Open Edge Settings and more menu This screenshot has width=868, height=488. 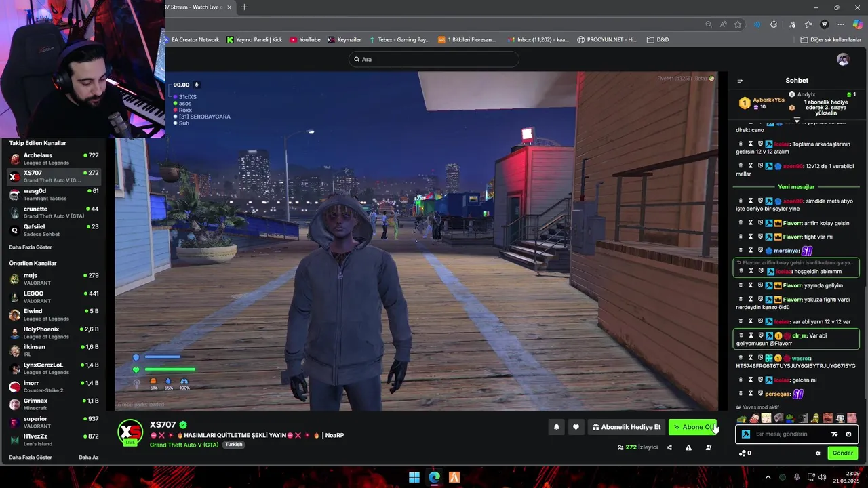coord(841,24)
